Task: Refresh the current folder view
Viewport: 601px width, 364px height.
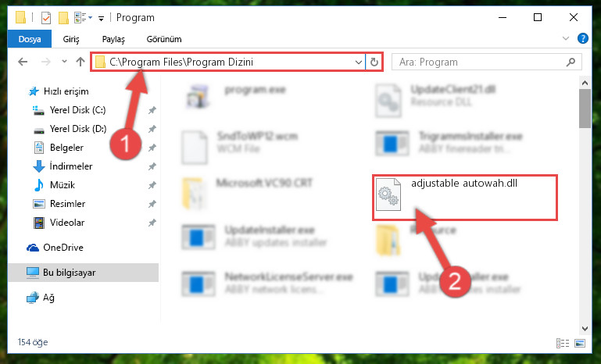Action: 374,62
